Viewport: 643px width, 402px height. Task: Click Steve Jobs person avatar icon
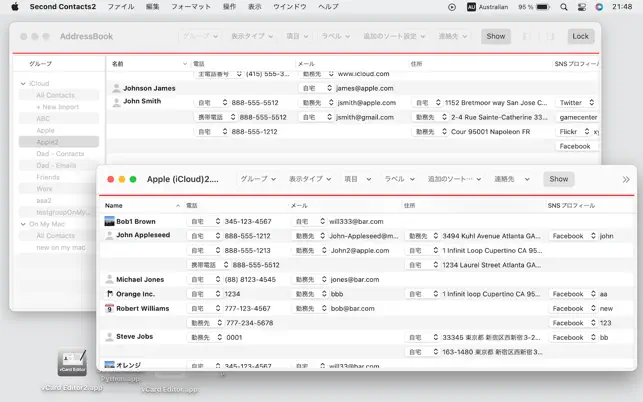tap(109, 337)
